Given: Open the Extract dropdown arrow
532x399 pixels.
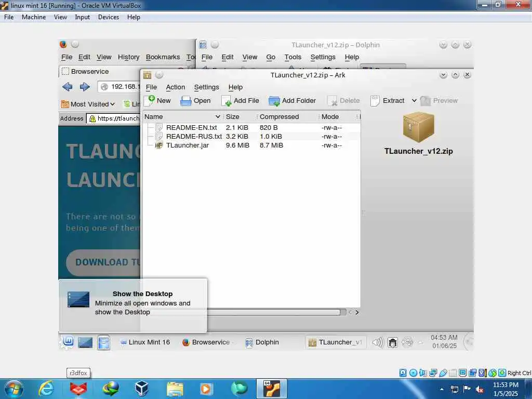Looking at the screenshot, I should [414, 100].
